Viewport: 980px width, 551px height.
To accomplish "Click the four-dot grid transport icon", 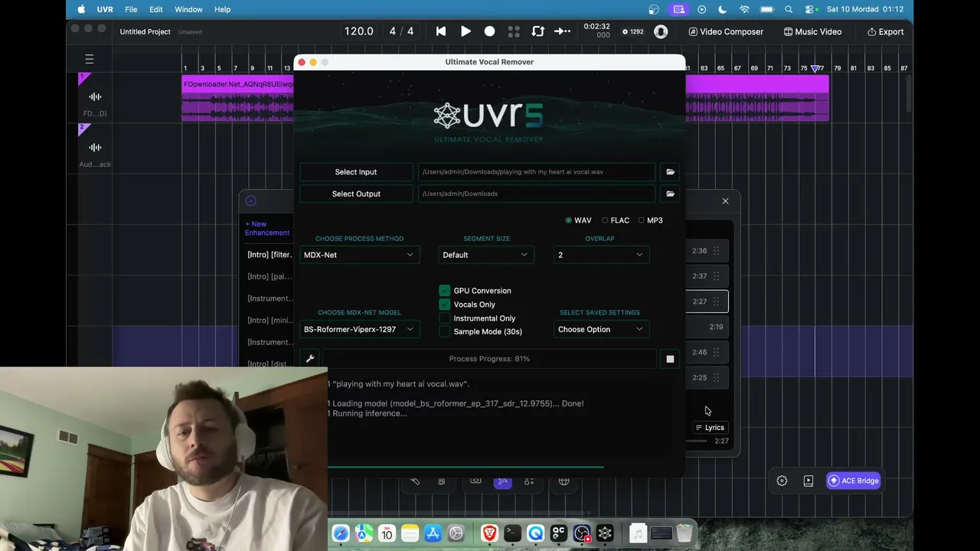I will coord(514,31).
